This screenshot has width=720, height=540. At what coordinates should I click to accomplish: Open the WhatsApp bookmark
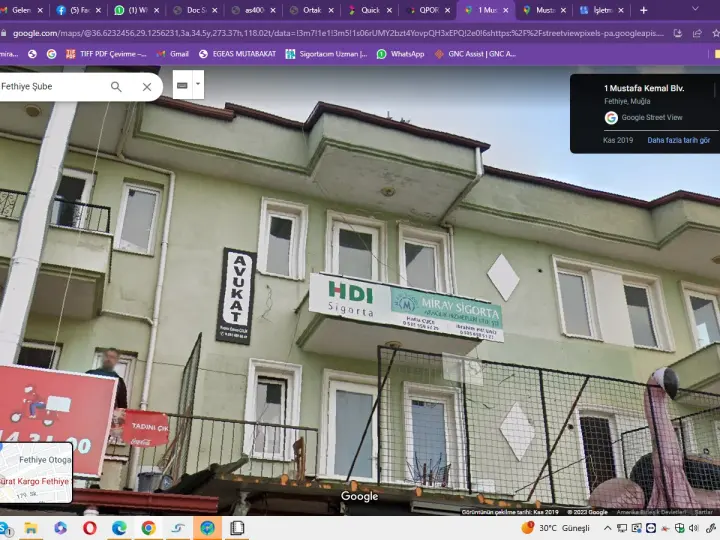point(400,54)
